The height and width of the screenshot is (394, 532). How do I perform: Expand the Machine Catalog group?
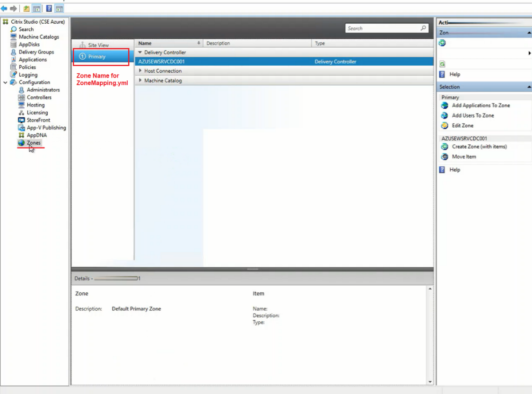(140, 80)
